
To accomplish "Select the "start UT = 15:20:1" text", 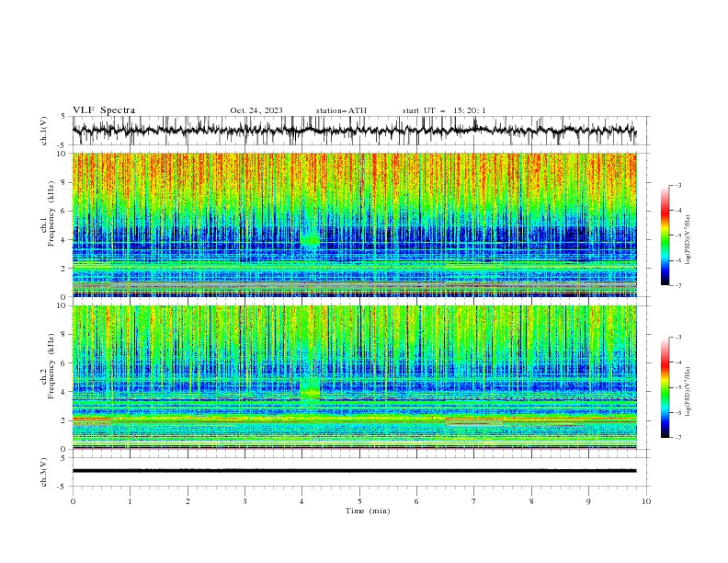I will coord(444,110).
